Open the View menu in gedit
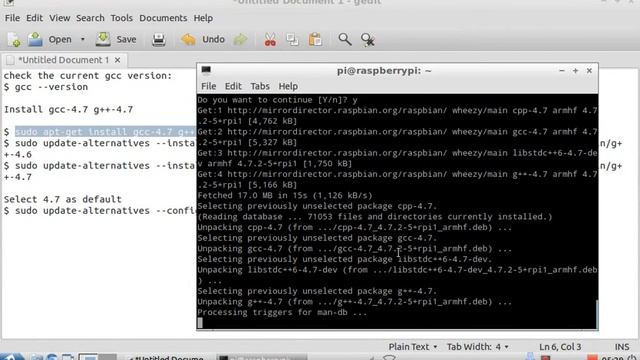The image size is (640, 360). click(x=60, y=18)
